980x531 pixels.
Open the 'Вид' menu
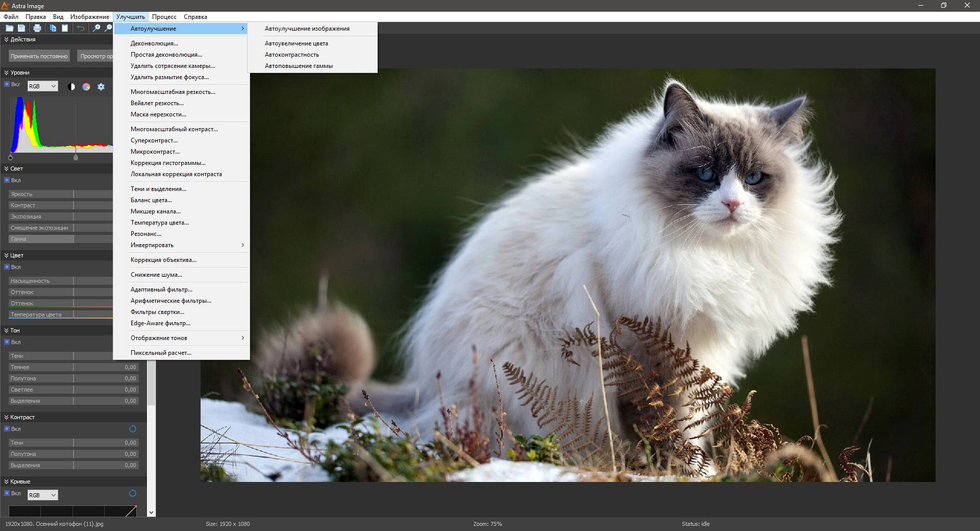coord(58,17)
